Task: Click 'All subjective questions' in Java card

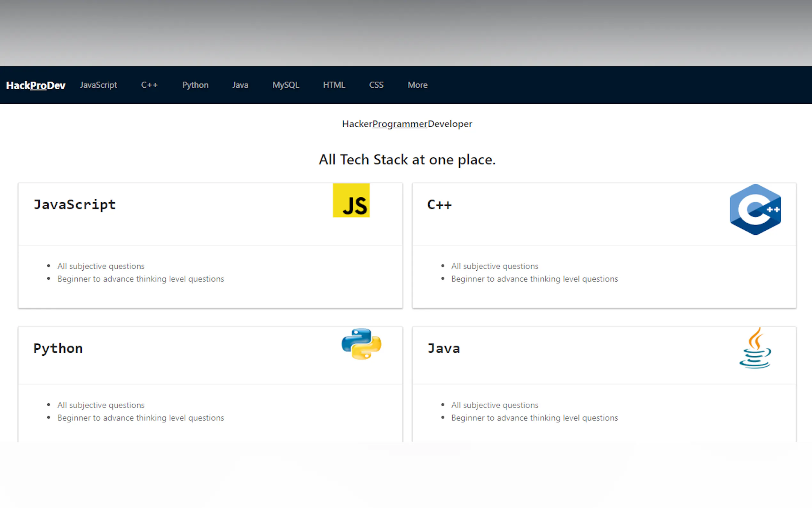Action: click(x=495, y=405)
